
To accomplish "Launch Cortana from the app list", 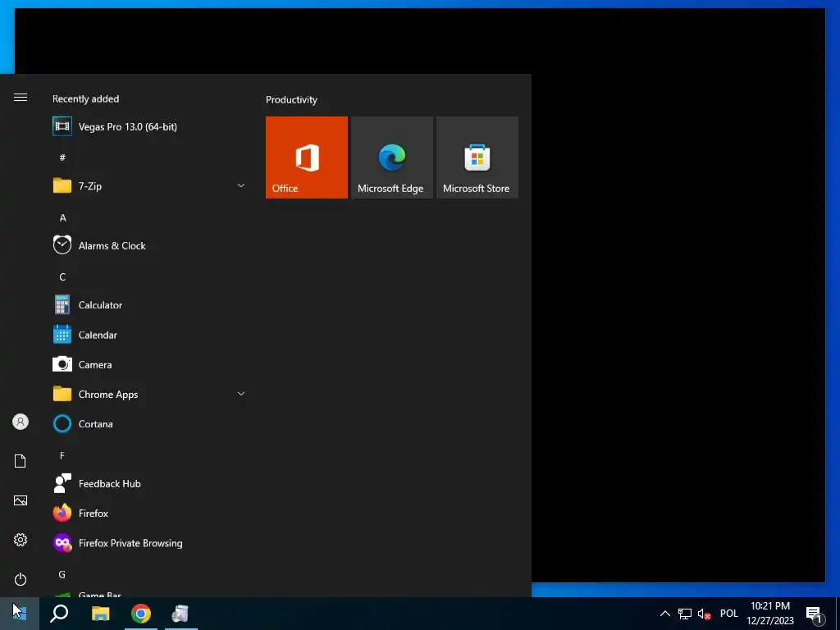I will point(149,424).
